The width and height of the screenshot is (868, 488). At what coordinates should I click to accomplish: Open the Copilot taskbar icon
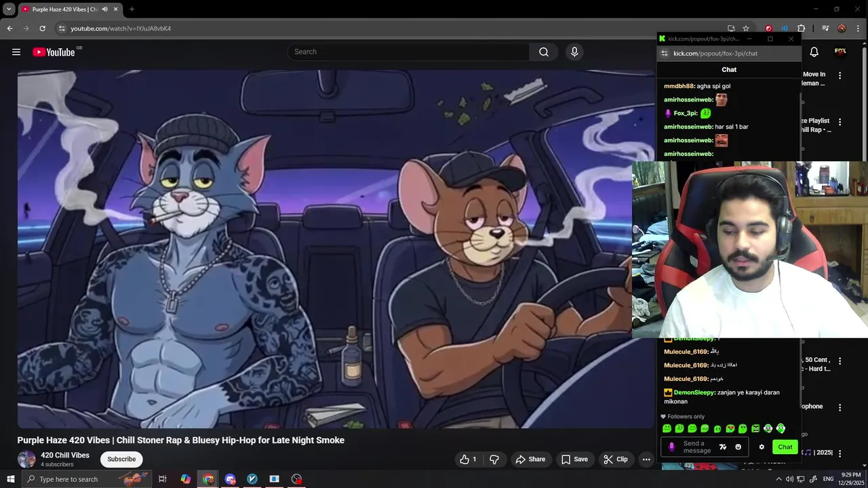click(x=185, y=479)
